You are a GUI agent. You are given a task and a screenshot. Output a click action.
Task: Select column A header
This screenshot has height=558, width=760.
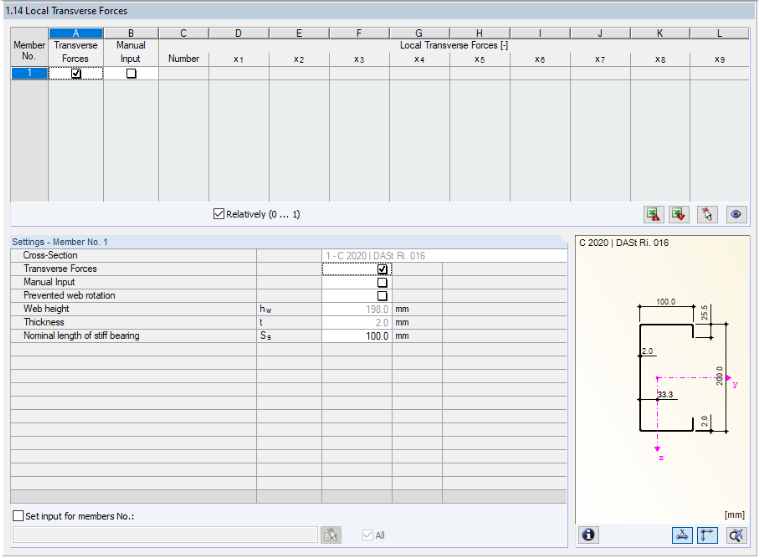coord(76,33)
